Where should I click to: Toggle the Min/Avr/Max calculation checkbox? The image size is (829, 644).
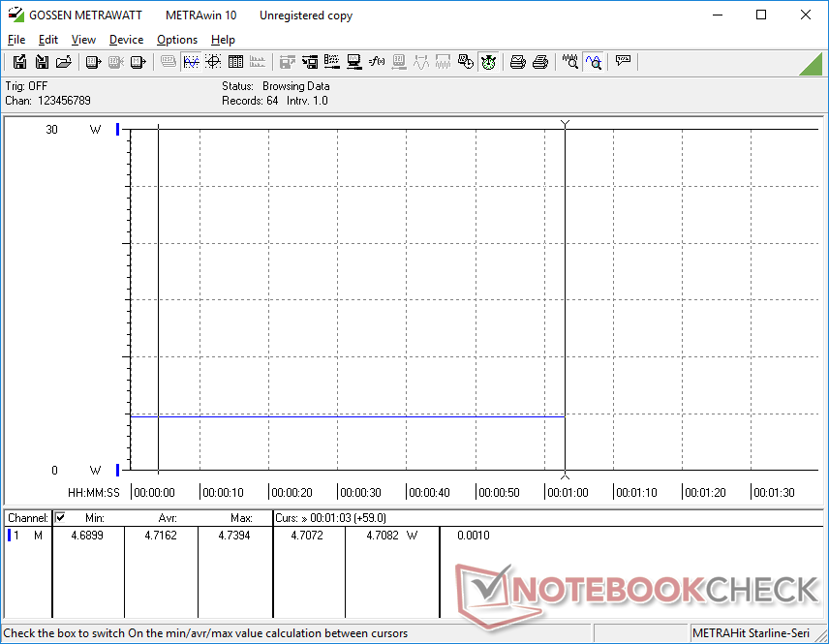pos(60,517)
